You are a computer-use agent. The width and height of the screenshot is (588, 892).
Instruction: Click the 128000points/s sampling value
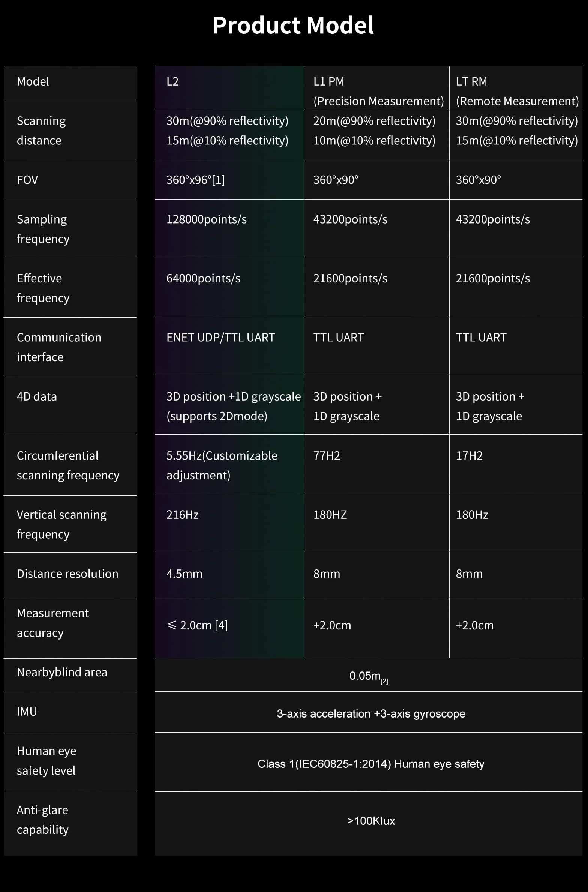pyautogui.click(x=207, y=219)
